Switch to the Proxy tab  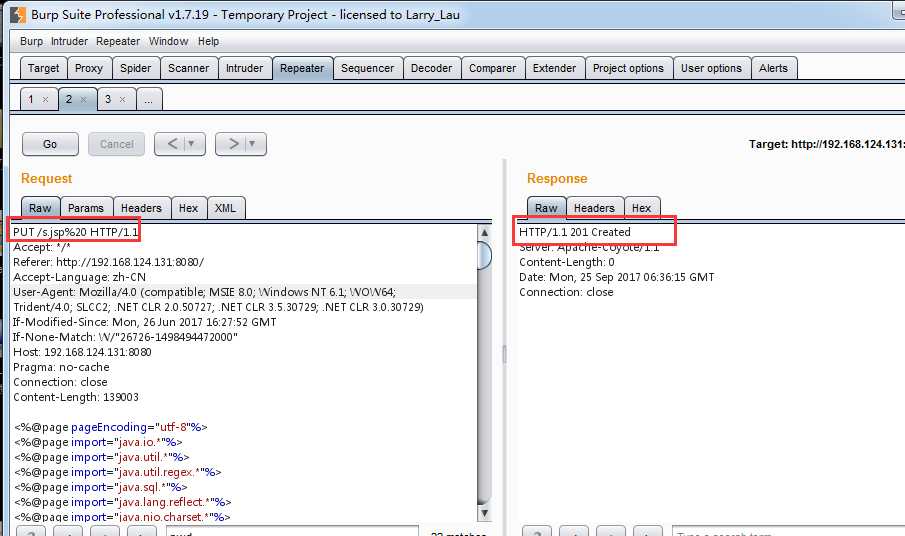(x=89, y=68)
